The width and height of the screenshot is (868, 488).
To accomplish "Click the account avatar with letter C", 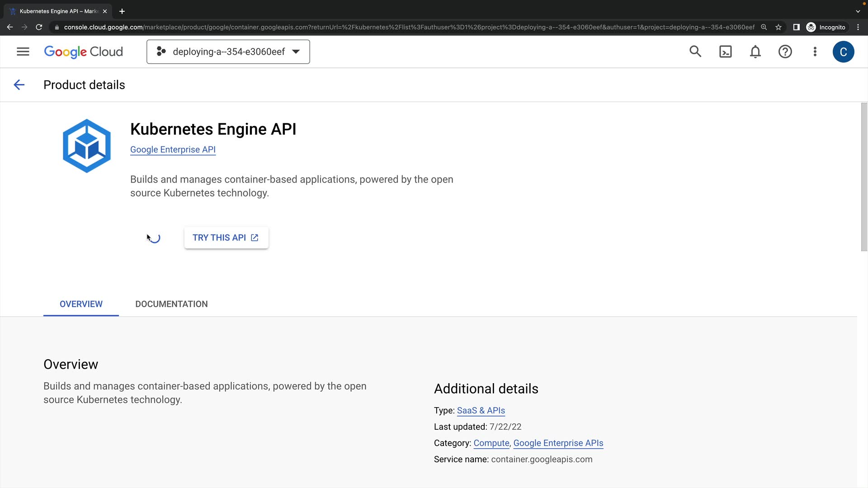I will tap(843, 52).
